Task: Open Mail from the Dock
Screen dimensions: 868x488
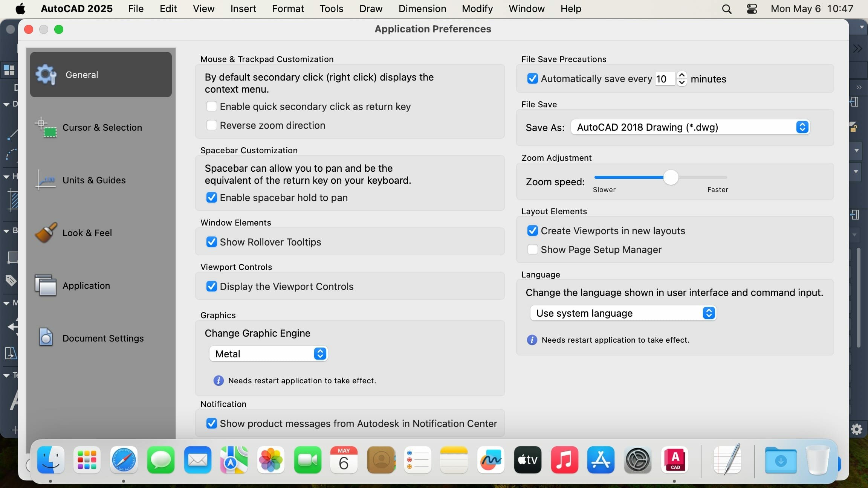Action: [x=197, y=460]
